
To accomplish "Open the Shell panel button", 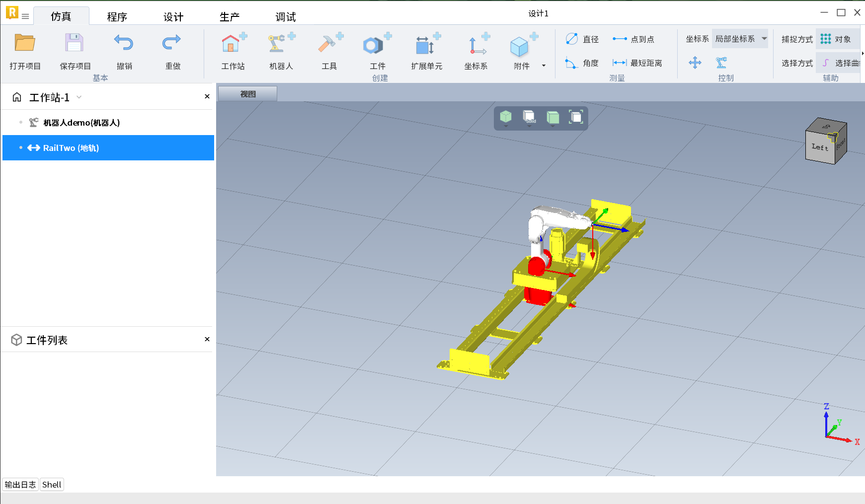I will pyautogui.click(x=52, y=485).
